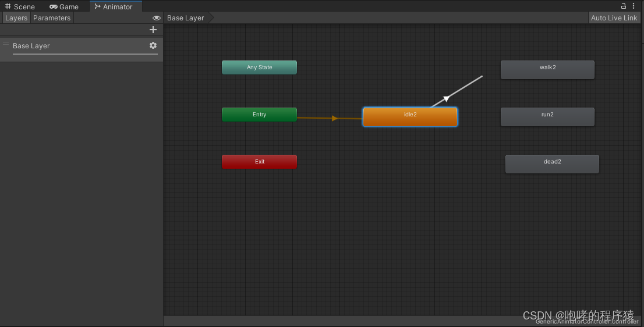Open the Parameters tab
This screenshot has width=644, height=327.
click(52, 17)
